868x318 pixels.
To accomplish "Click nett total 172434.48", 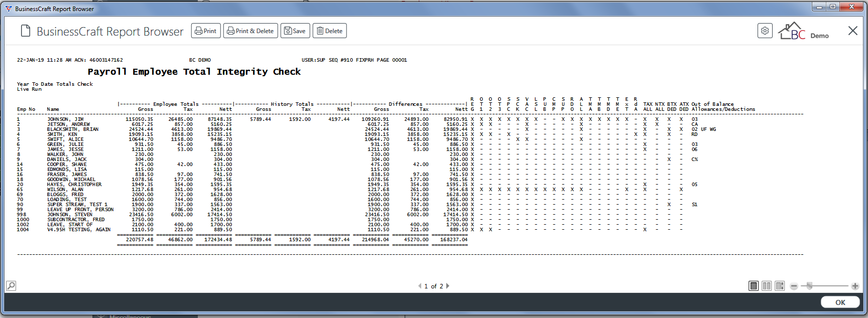I will pos(218,240).
